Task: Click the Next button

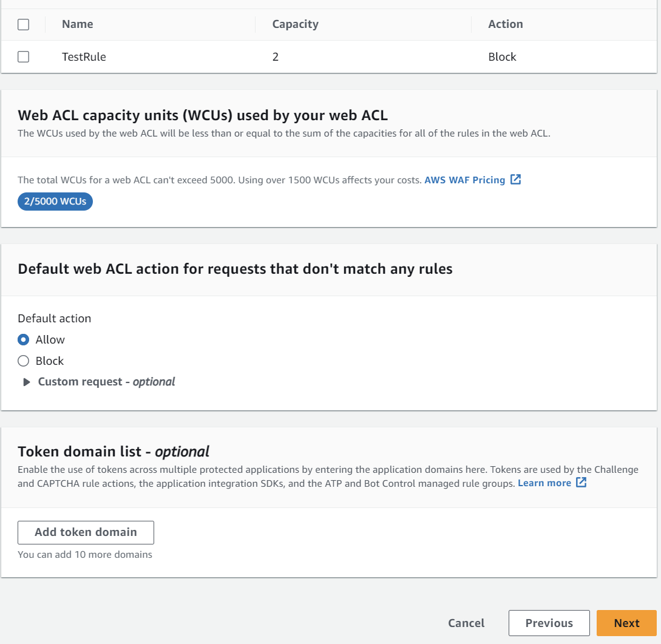Action: 626,623
